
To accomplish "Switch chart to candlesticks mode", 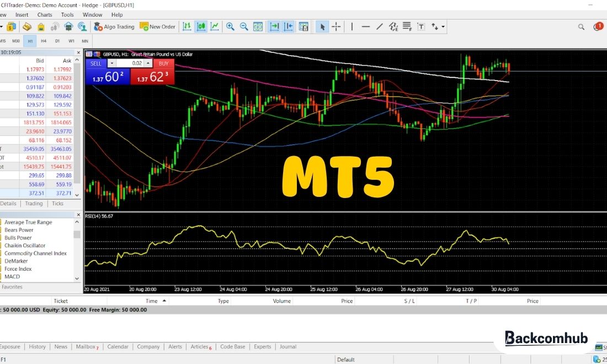I will (x=201, y=26).
